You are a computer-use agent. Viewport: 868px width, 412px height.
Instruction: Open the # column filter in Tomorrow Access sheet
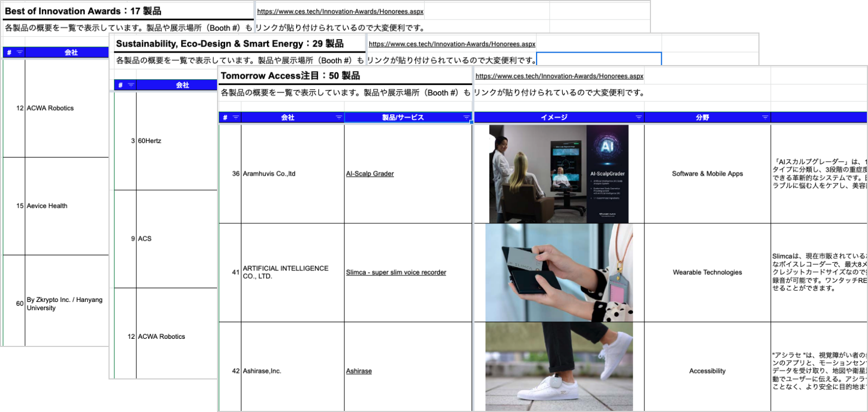tap(236, 117)
